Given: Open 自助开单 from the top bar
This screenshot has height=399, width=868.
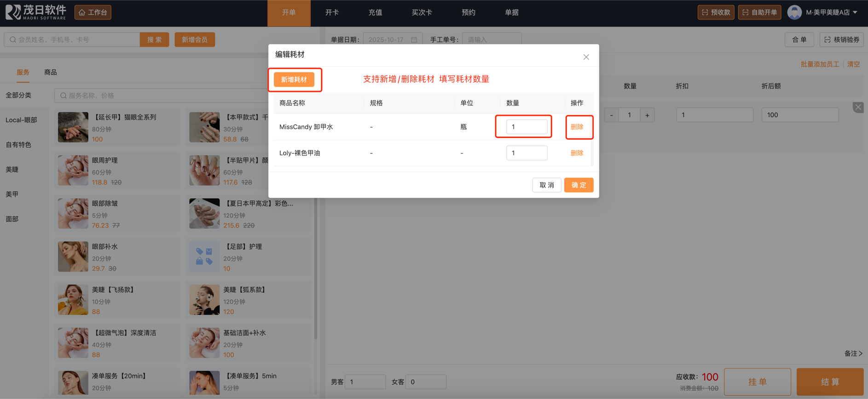Looking at the screenshot, I should click(759, 12).
